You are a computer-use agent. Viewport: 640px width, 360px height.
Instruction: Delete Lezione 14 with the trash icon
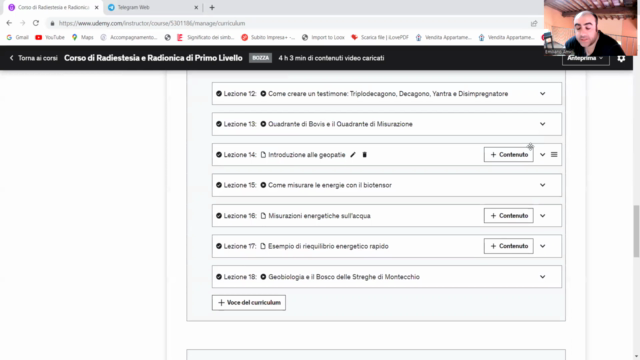click(x=364, y=155)
